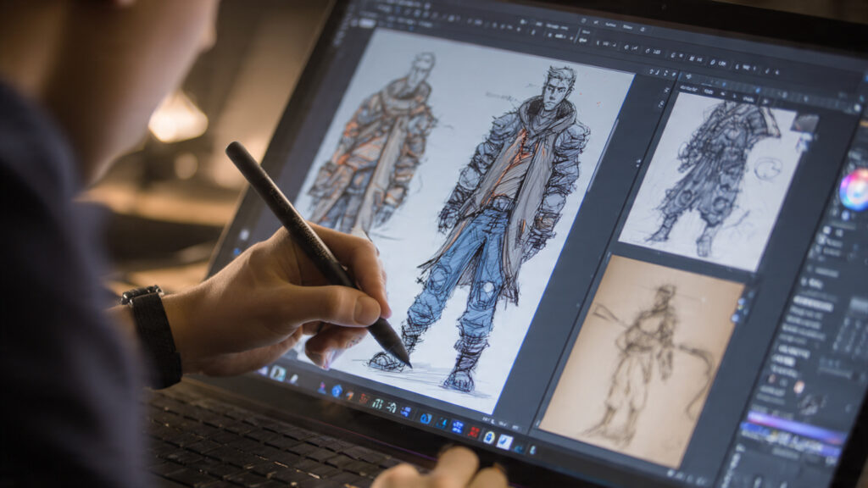868x488 pixels.
Task: Open the white square feather icon in taskbar
Action: (x=505, y=441)
